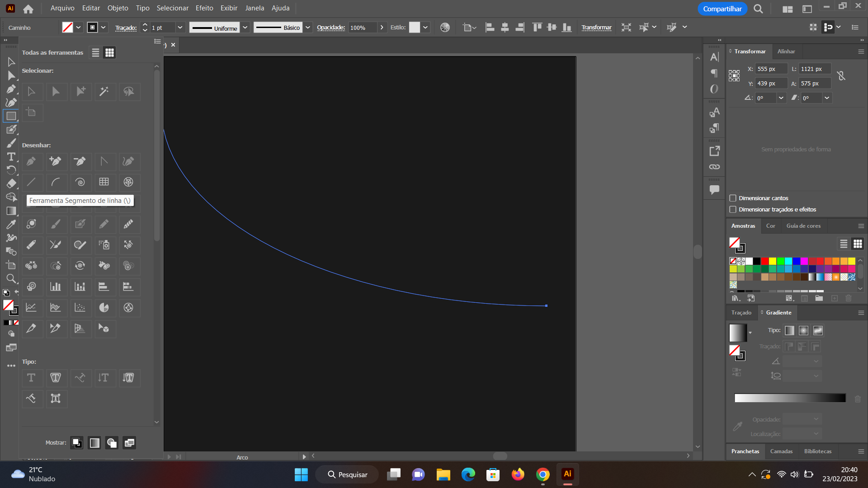Click the Transformar link in control bar

596,28
